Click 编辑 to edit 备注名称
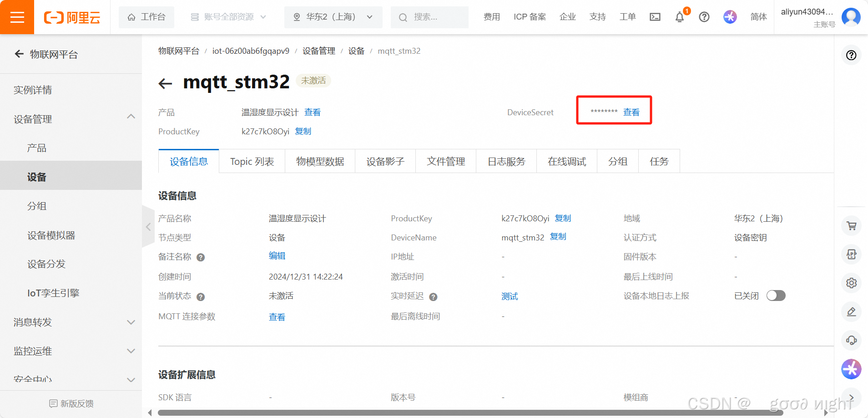The image size is (868, 418). point(277,256)
